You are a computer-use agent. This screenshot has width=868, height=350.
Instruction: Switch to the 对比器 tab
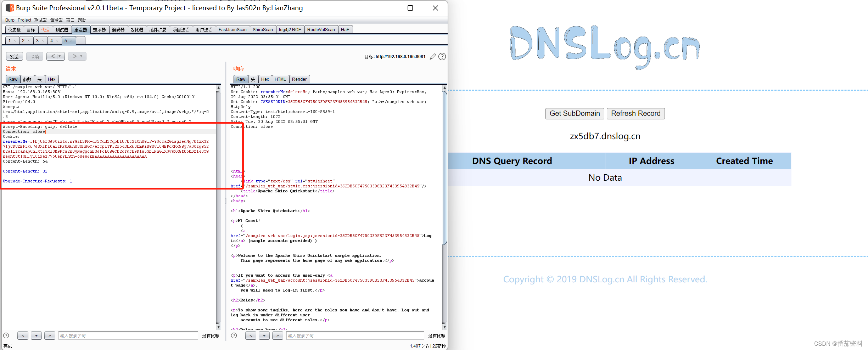pyautogui.click(x=137, y=30)
